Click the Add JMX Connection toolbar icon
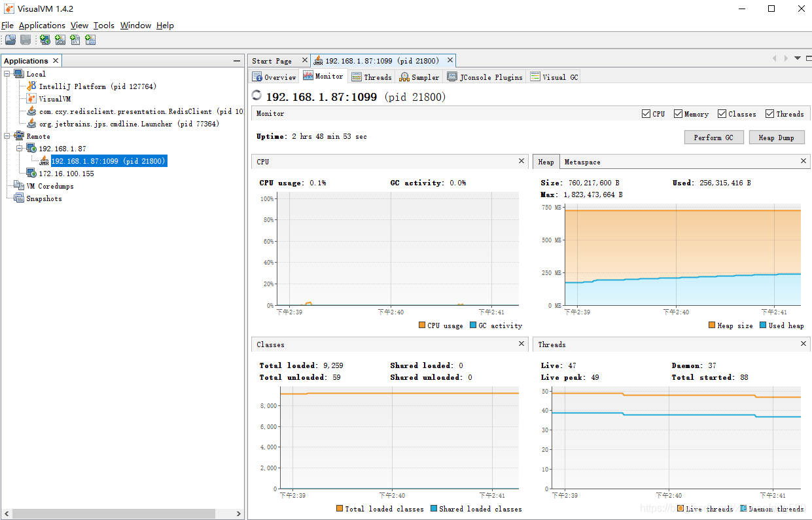 60,40
